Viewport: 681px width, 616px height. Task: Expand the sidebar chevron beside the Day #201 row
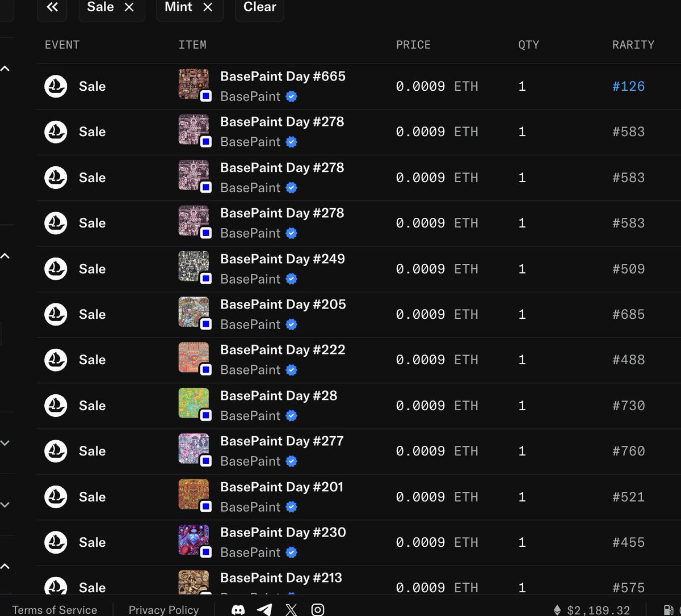(x=5, y=505)
